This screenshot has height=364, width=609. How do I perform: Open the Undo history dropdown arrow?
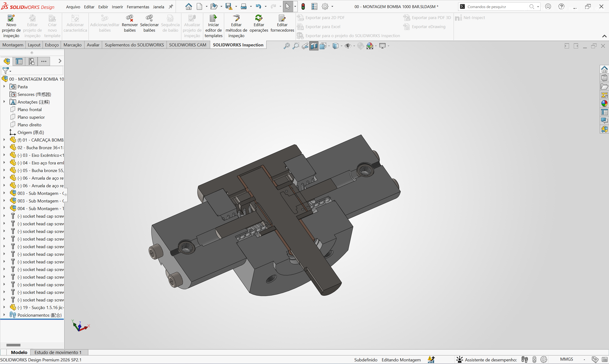(x=266, y=7)
